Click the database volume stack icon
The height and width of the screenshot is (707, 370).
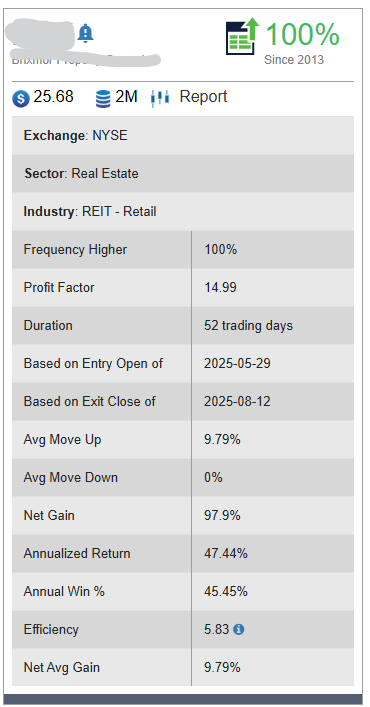103,98
